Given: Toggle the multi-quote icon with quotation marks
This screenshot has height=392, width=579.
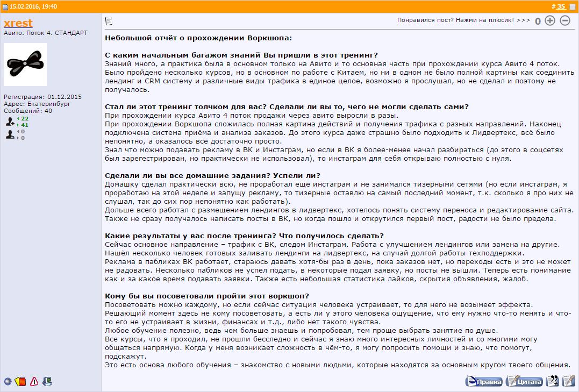Looking at the screenshot, I should [x=553, y=381].
